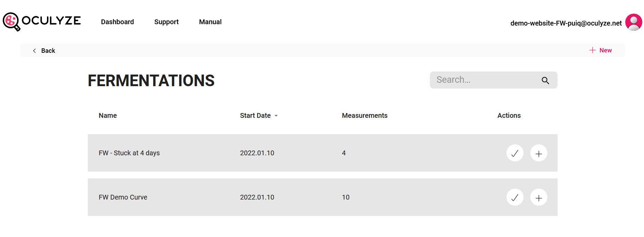Add measurement to FW Demo Curve
Viewport: 644px width, 237px height.
(x=538, y=197)
